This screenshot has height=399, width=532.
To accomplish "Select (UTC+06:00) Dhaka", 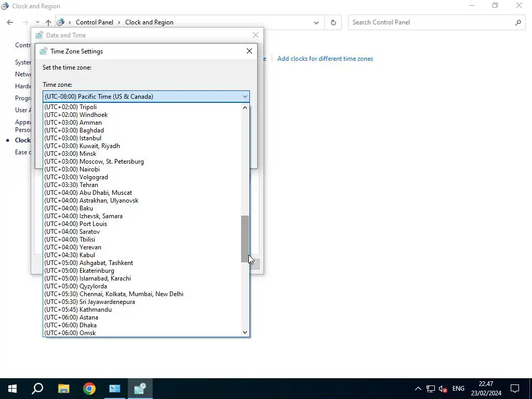I will [142, 325].
